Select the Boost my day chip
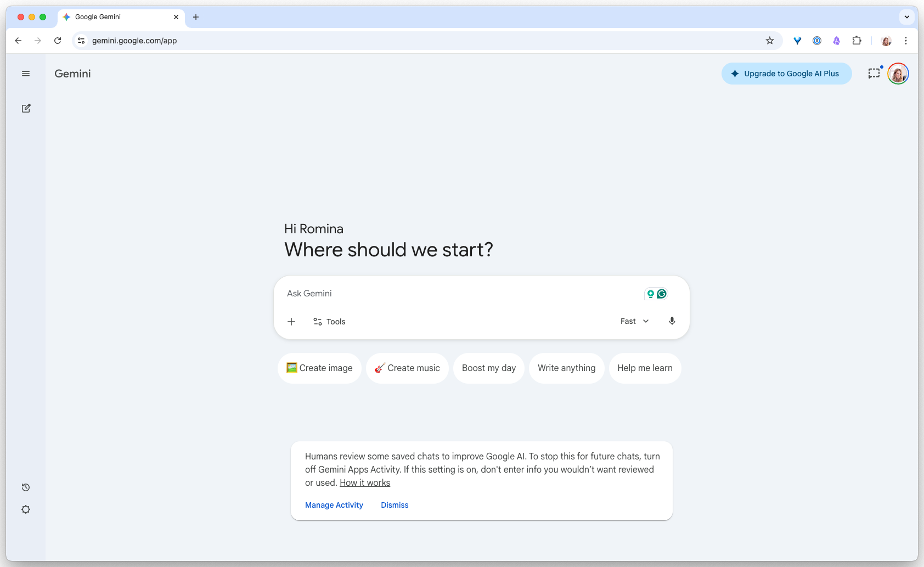The width and height of the screenshot is (924, 567). coord(489,368)
